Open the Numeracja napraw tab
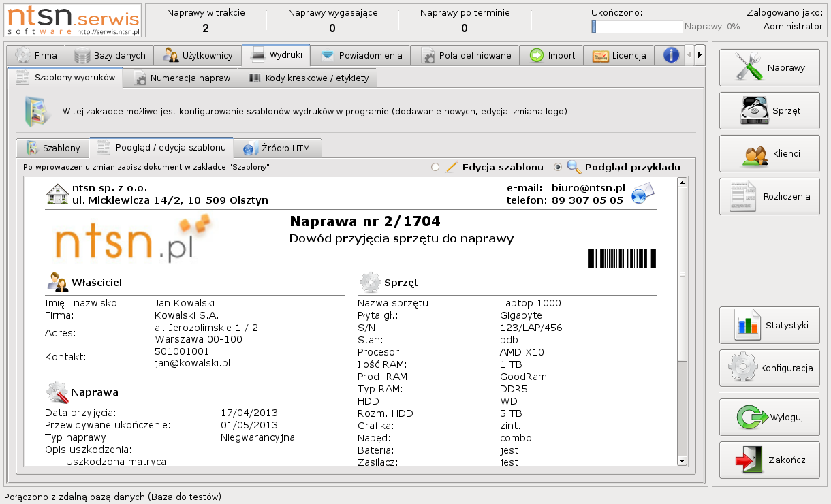 click(x=184, y=78)
